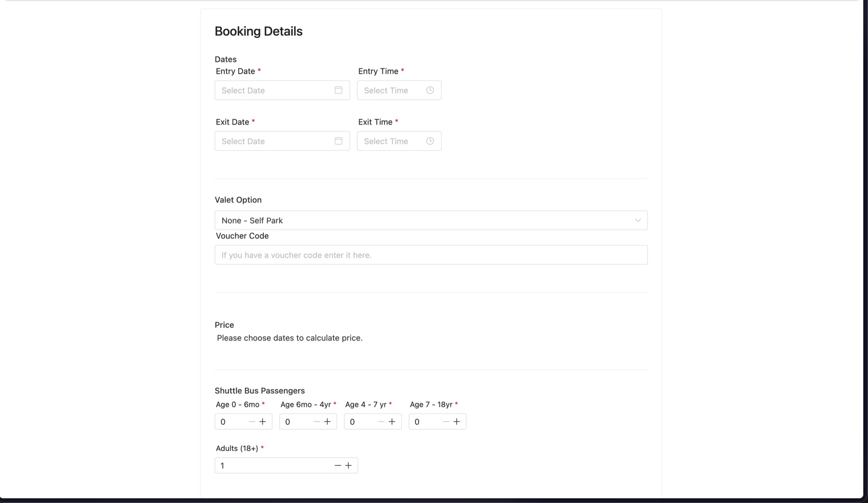Screen dimensions: 868x503
Task: Click the 'Booking Details' heading
Action: point(258,31)
